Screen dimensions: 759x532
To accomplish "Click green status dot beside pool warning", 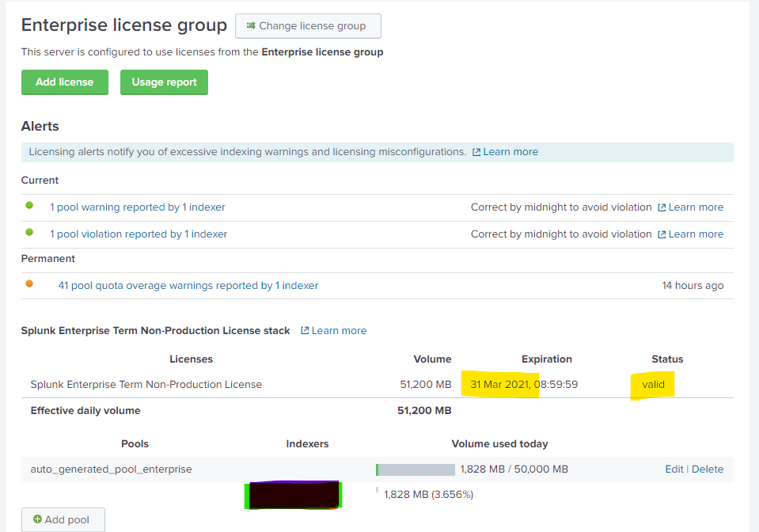I will point(29,206).
